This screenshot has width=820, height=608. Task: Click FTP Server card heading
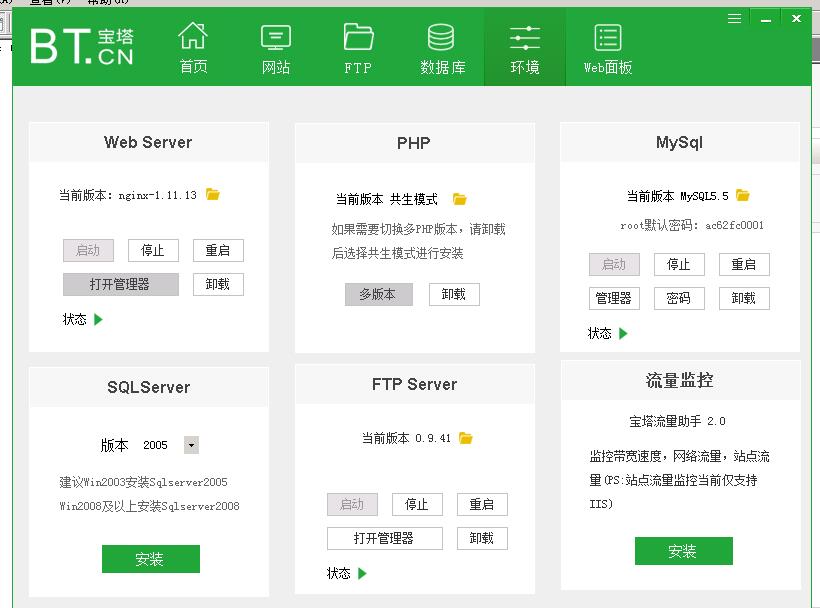coord(414,384)
